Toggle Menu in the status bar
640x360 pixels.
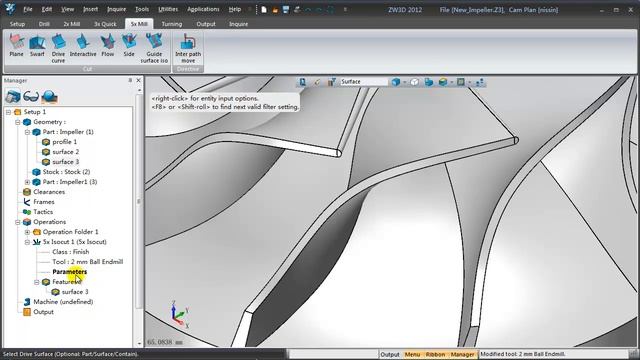click(x=412, y=354)
